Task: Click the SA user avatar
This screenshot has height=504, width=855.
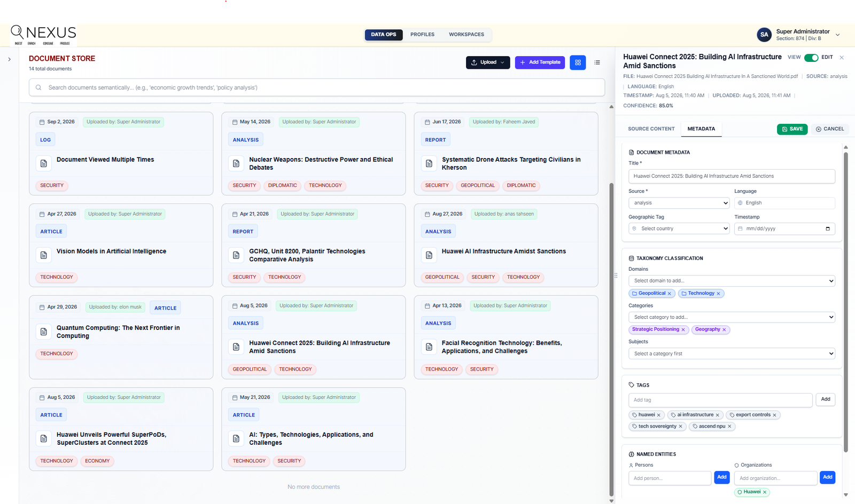Action: coord(764,35)
